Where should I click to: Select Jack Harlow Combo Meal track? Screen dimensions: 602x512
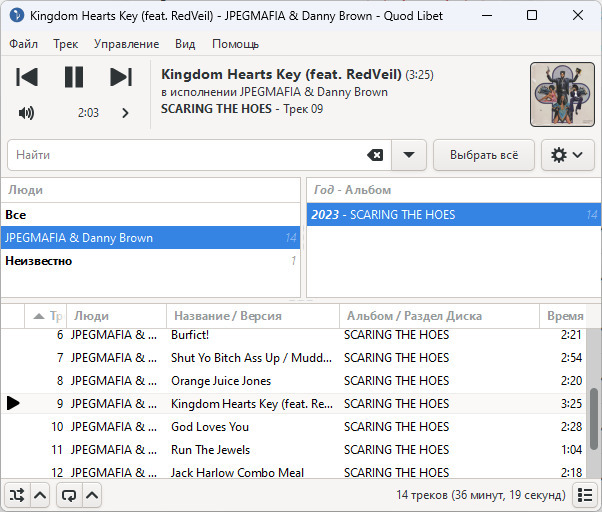point(293,472)
